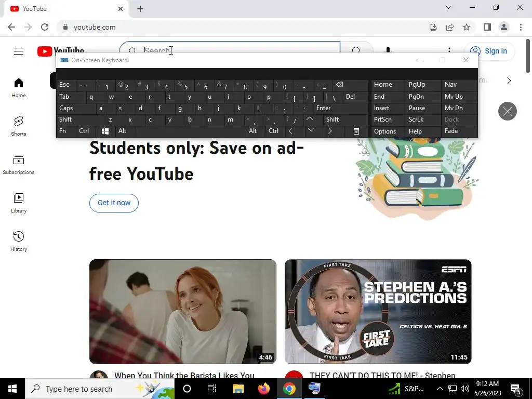Go back in the browser
The height and width of the screenshot is (399, 532).
[11, 27]
